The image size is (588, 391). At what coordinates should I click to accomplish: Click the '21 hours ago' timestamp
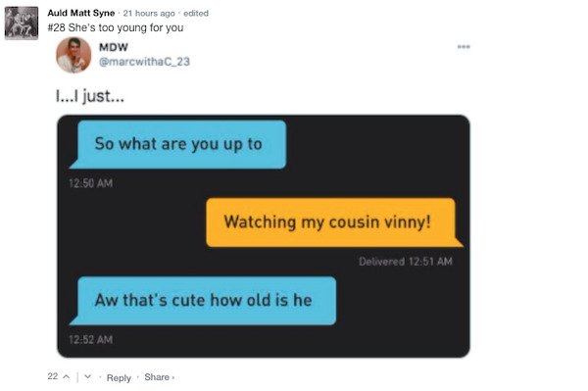pos(149,14)
